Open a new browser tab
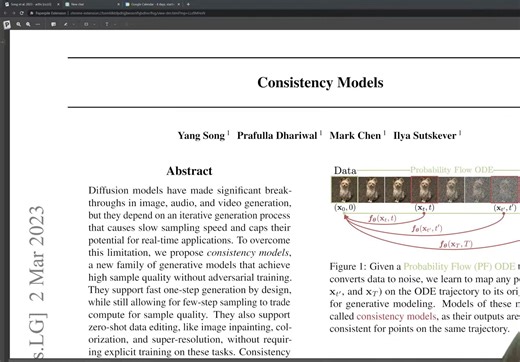The height and width of the screenshot is (362, 520). click(x=188, y=4)
